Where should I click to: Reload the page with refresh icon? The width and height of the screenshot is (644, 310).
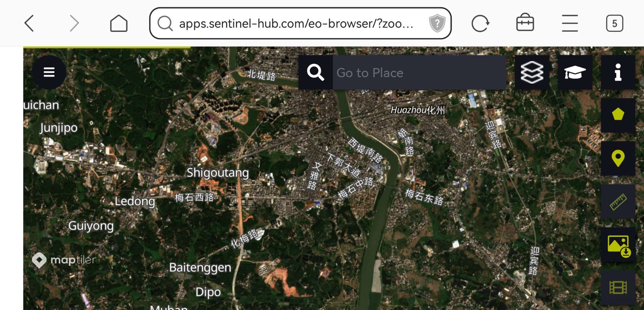coord(480,23)
